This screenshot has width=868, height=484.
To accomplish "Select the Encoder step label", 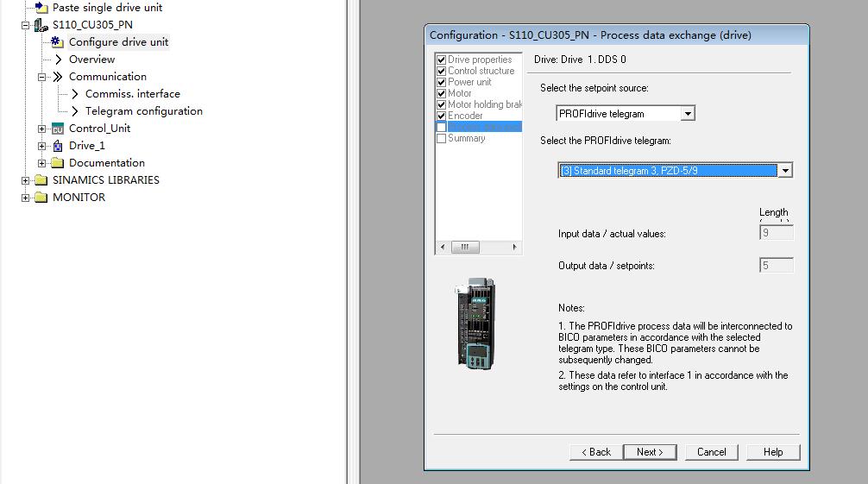I will pos(465,116).
